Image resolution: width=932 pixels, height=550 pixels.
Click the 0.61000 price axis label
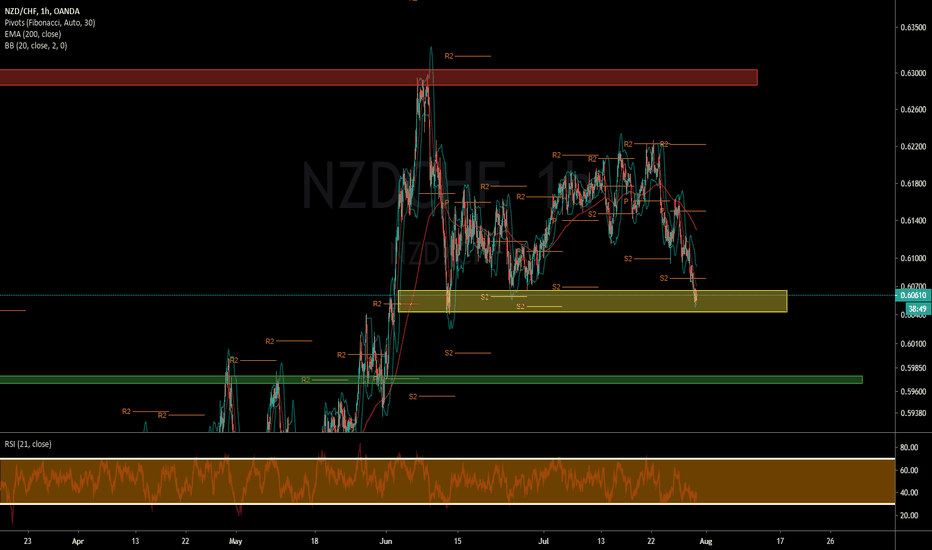click(913, 258)
